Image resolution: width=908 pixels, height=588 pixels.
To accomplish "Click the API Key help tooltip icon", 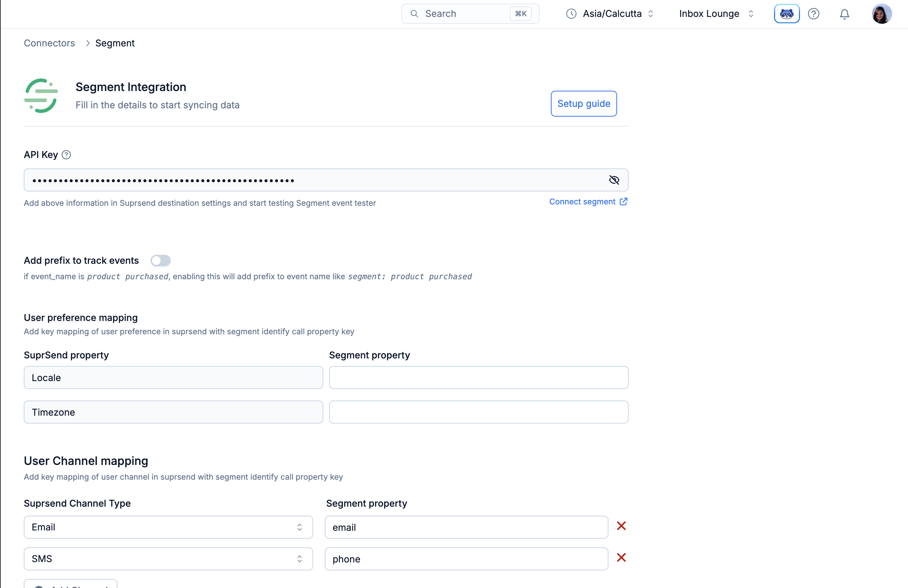I will pos(66,155).
